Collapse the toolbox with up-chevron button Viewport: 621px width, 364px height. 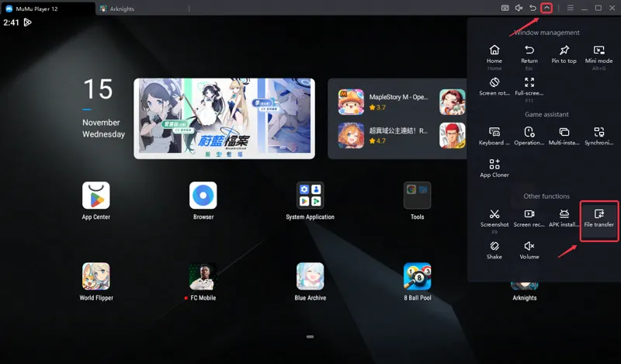pyautogui.click(x=546, y=8)
